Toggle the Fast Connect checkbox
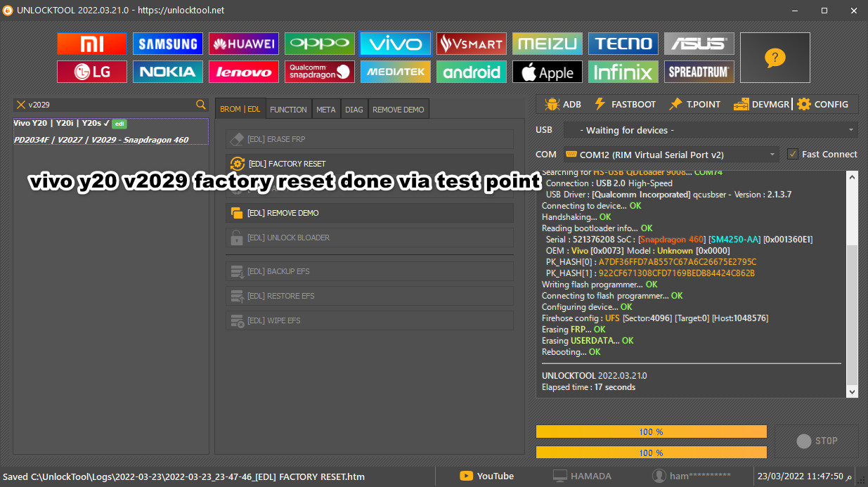868x487 pixels. pos(793,154)
